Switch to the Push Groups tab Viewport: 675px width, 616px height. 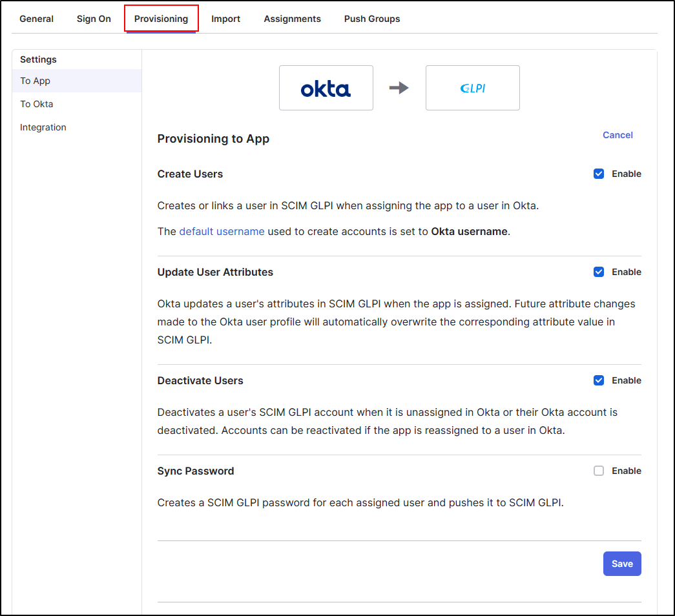tap(371, 19)
